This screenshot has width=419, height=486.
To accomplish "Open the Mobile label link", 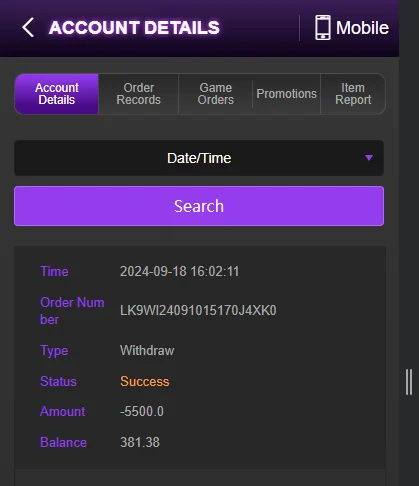I will 362,28.
